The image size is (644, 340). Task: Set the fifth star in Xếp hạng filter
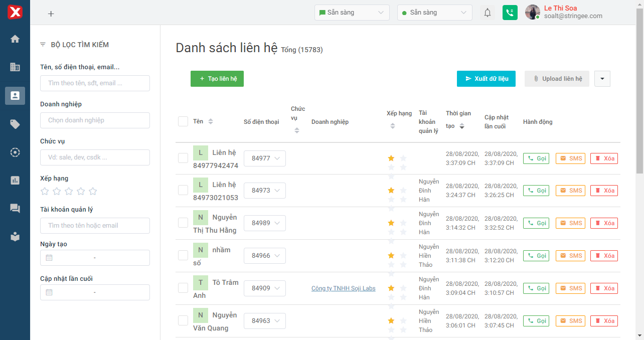click(x=93, y=191)
